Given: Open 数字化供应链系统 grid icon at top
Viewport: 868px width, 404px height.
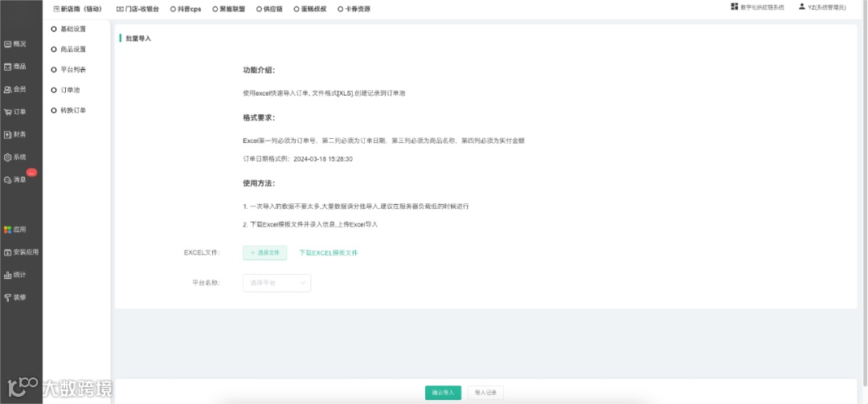Looking at the screenshot, I should tap(734, 6).
